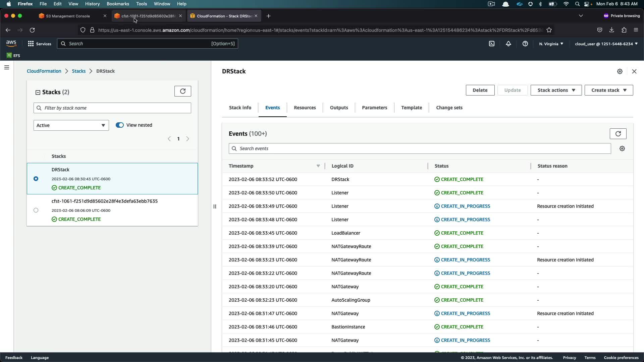Select the cfst-1061 stack radio button
The width and height of the screenshot is (644, 362).
coord(36,210)
